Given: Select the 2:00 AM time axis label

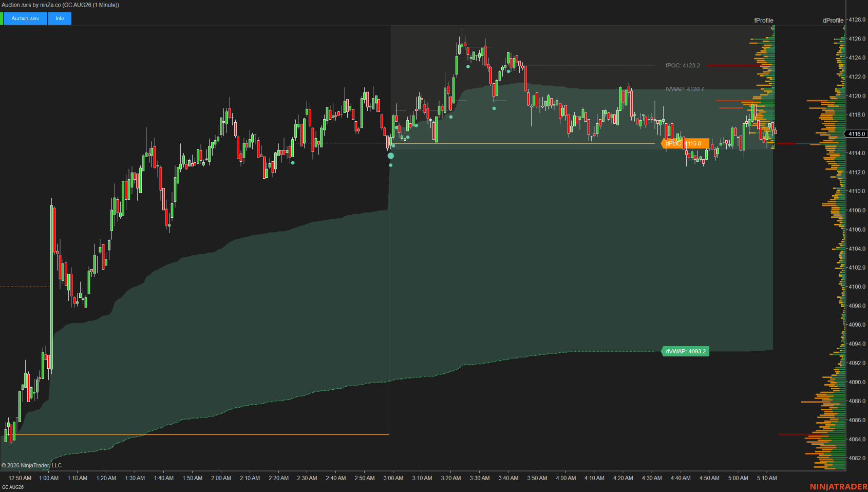Looking at the screenshot, I should [221, 478].
